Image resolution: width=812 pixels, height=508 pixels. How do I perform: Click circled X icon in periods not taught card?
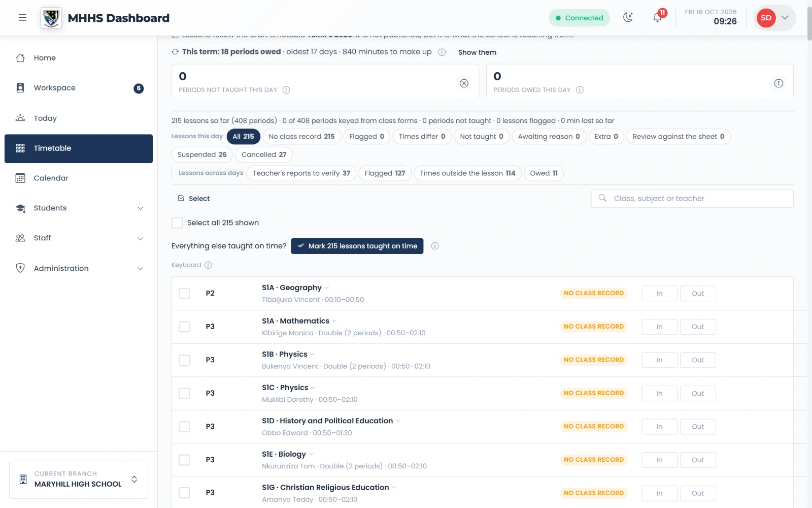point(464,83)
